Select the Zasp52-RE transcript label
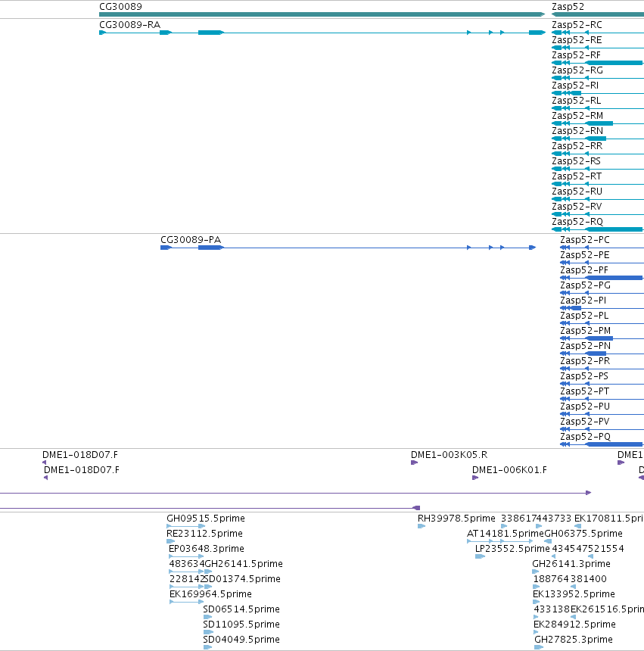Viewport: 644px width, 651px height. [x=577, y=40]
